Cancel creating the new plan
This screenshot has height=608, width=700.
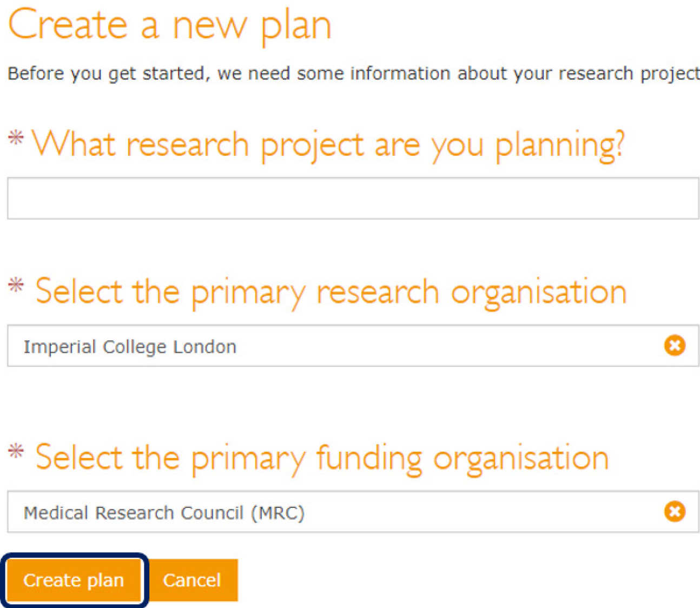pyautogui.click(x=192, y=580)
